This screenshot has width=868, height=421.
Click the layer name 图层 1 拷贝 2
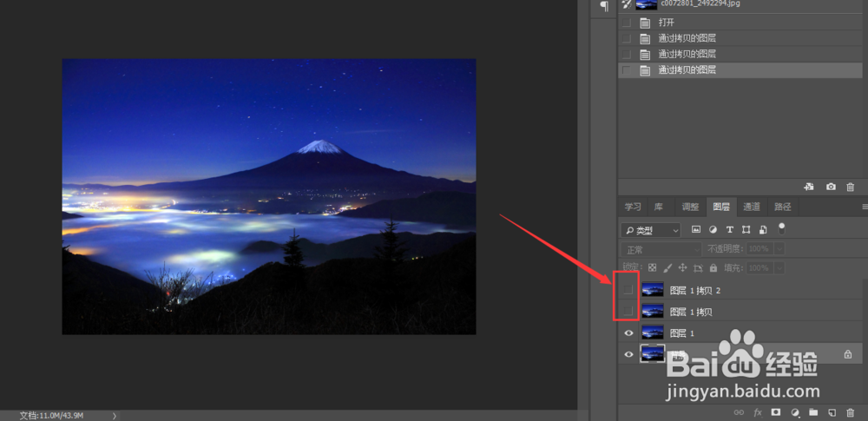695,290
